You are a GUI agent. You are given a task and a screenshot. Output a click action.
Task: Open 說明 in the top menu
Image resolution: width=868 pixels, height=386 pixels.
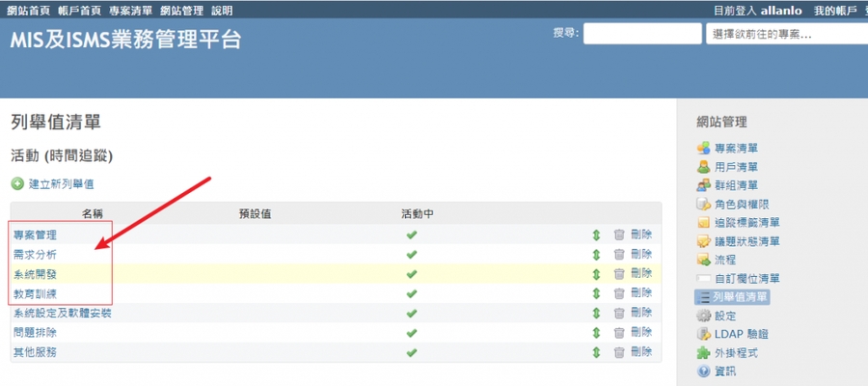click(x=222, y=10)
